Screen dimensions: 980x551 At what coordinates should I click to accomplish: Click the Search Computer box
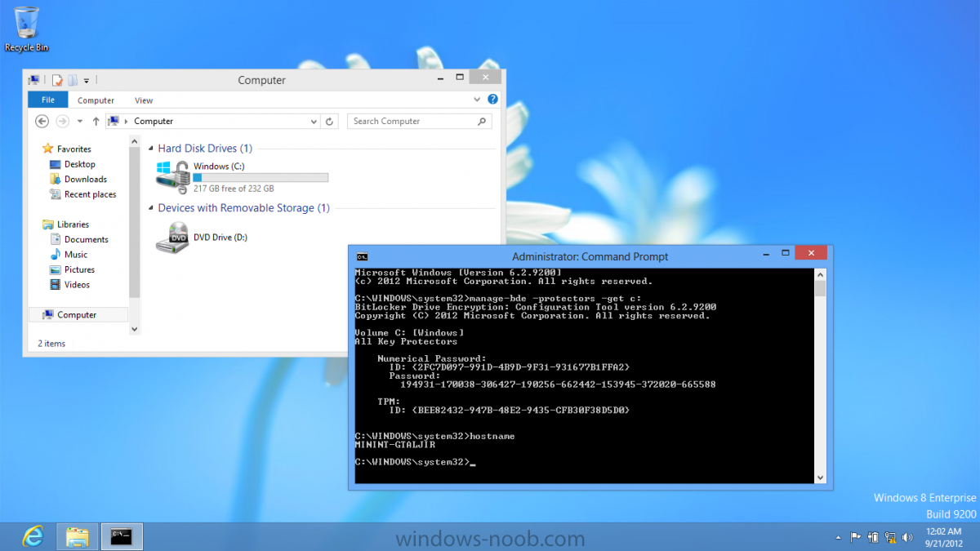click(420, 121)
